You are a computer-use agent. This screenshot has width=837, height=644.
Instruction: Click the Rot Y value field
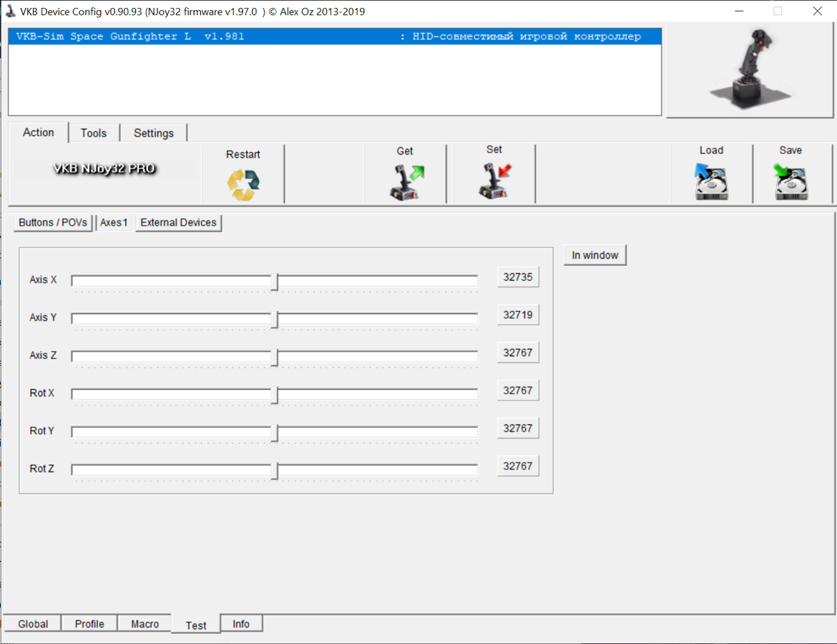pos(518,429)
